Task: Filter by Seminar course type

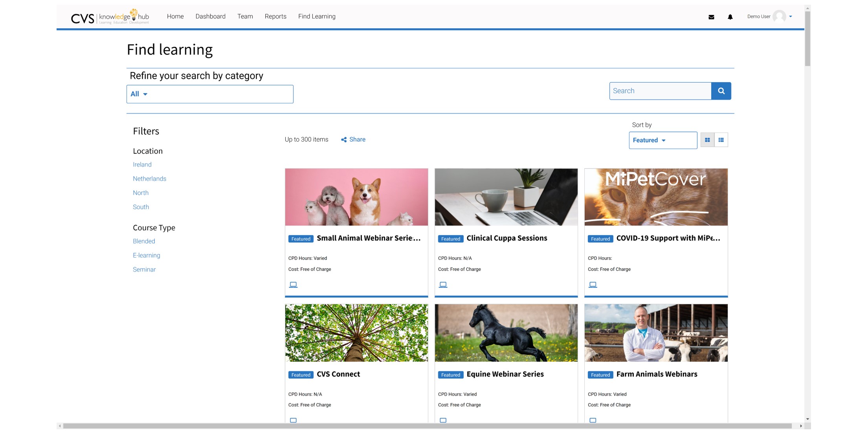Action: (144, 270)
